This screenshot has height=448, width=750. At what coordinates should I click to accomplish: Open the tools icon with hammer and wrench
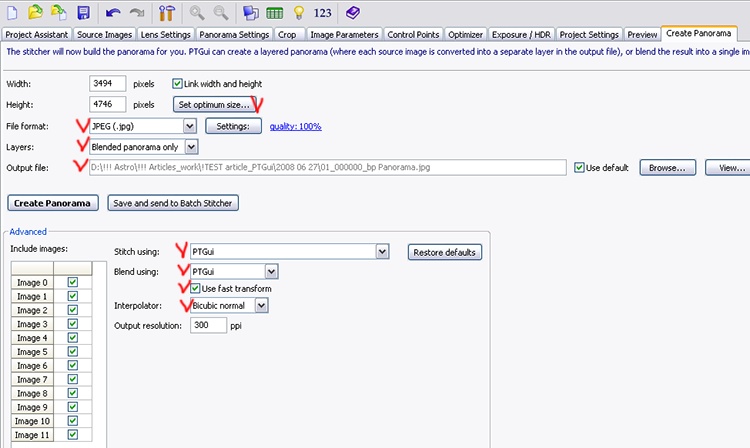coord(167,13)
